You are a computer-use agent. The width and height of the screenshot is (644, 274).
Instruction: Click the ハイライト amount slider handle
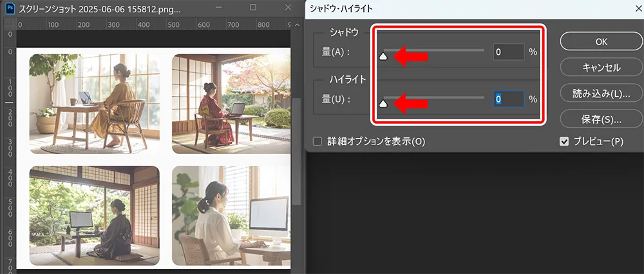coord(383,104)
